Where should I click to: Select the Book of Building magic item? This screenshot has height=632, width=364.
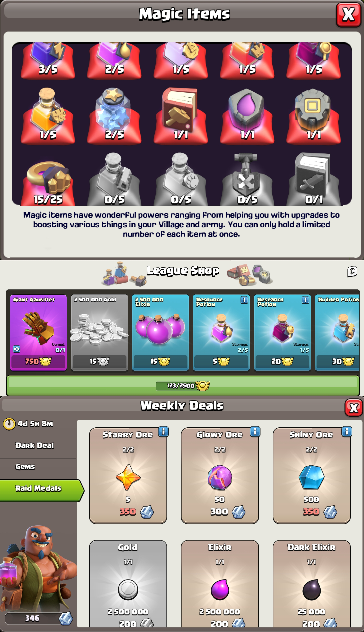click(x=180, y=115)
